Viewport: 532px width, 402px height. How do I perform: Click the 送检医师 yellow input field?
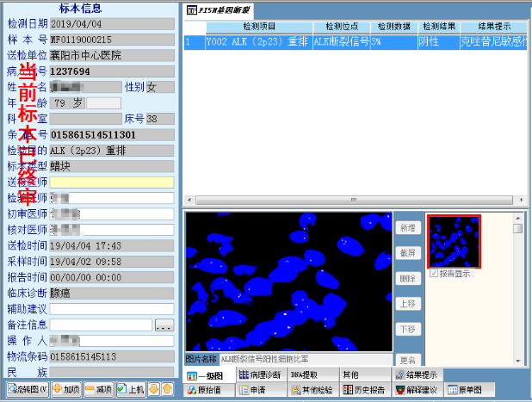click(111, 182)
